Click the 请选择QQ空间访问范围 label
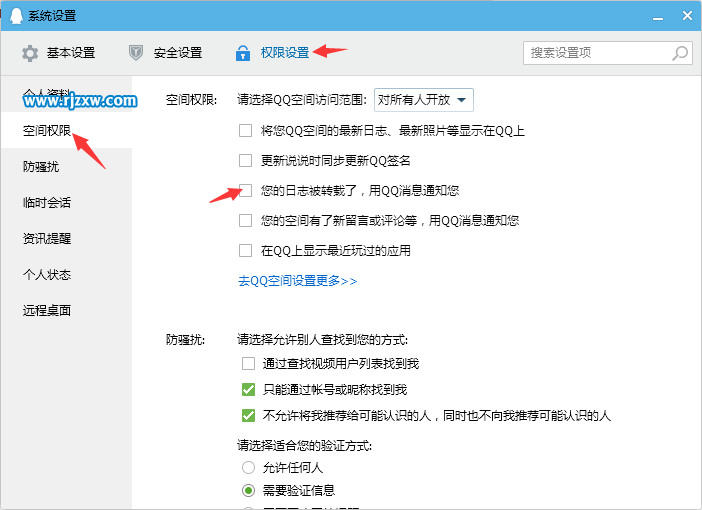This screenshot has width=702, height=510. click(302, 99)
